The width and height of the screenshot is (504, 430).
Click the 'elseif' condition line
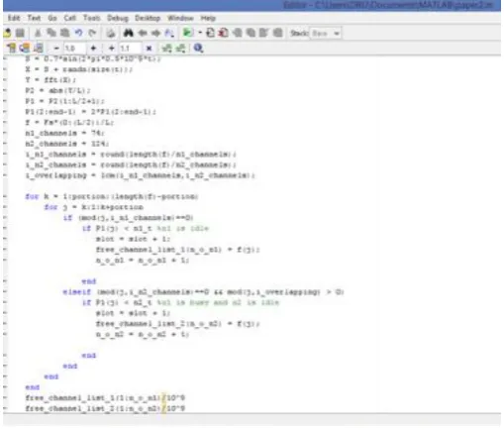204,292
